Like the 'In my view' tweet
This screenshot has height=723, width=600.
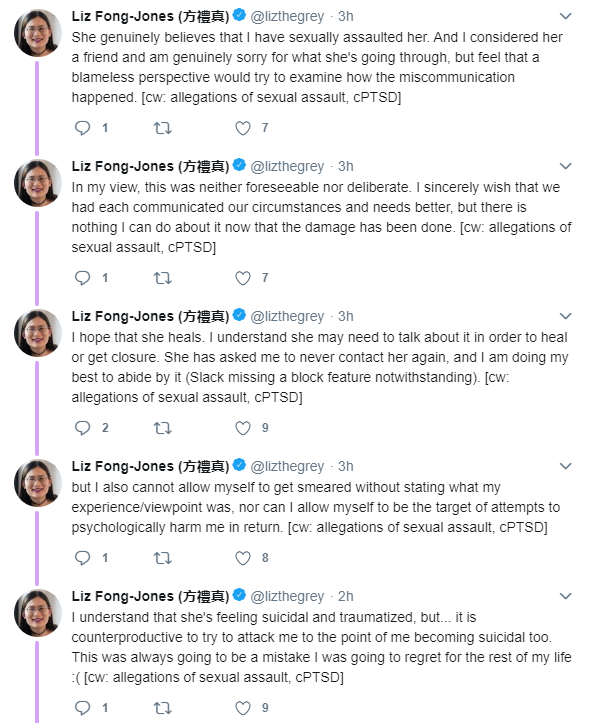coord(242,278)
